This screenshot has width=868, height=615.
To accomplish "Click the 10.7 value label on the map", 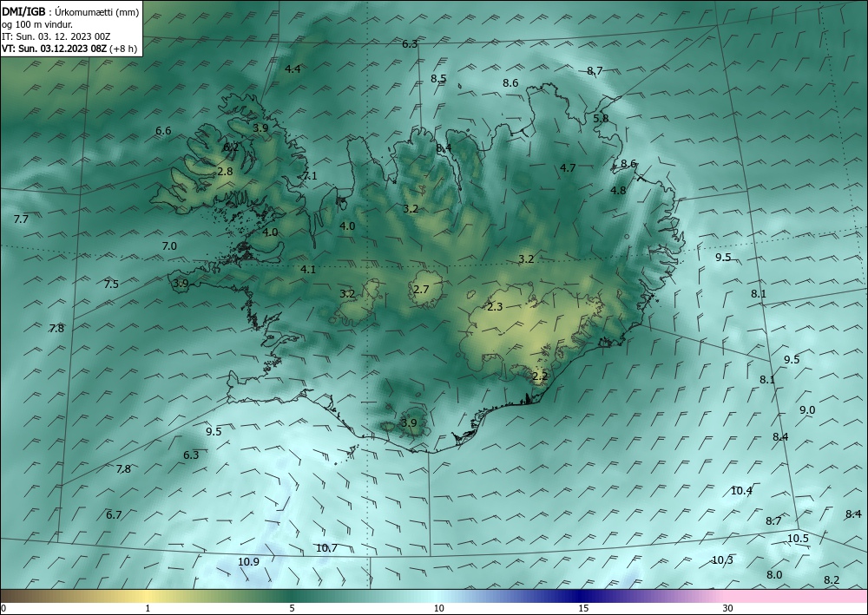I will 326,548.
